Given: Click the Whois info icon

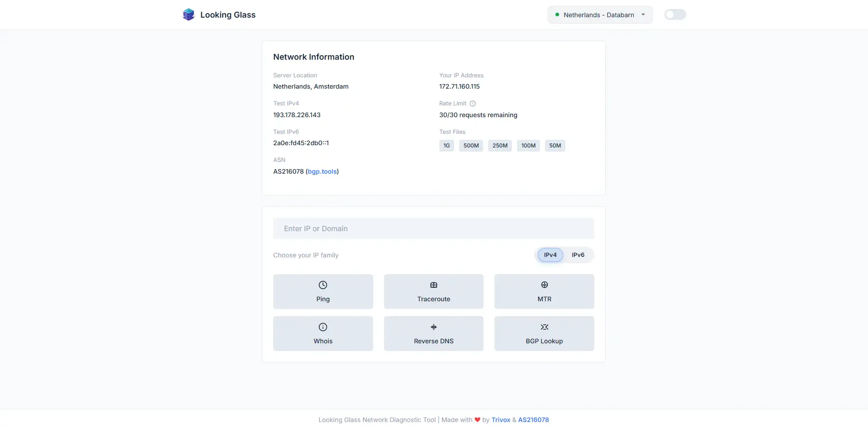Looking at the screenshot, I should pos(323,327).
